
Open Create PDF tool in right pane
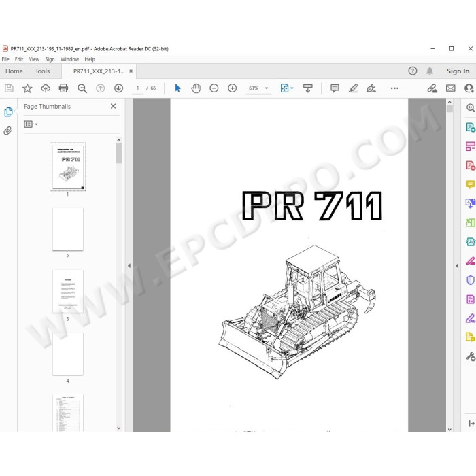[471, 165]
